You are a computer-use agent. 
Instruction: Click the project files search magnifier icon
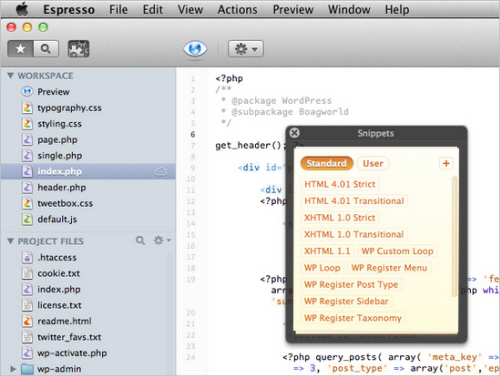140,240
